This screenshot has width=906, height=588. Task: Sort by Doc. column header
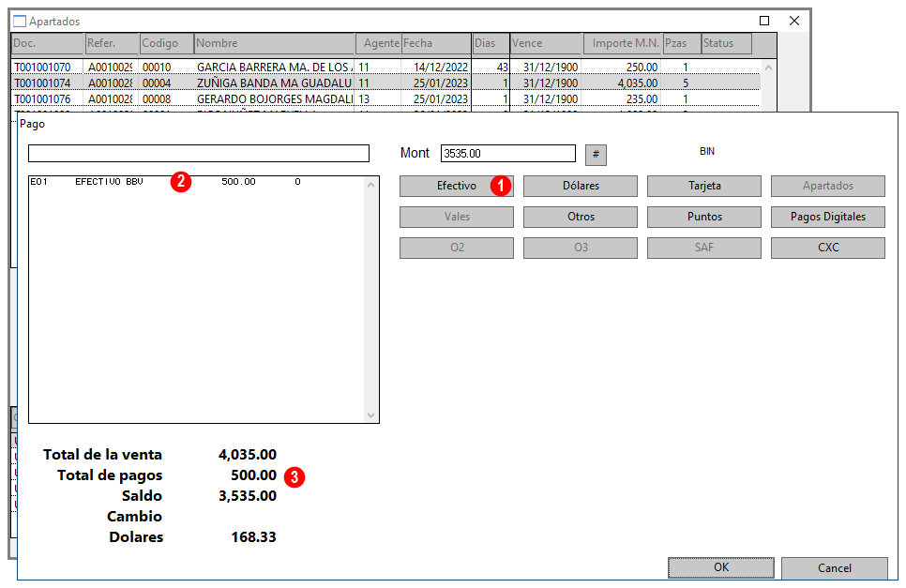coord(47,43)
